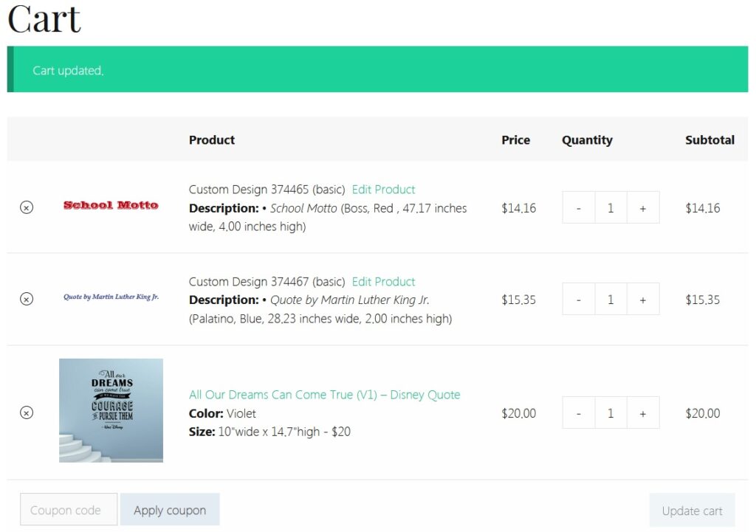
Task: Click the Cart updated notification banner
Action: pyautogui.click(x=378, y=69)
